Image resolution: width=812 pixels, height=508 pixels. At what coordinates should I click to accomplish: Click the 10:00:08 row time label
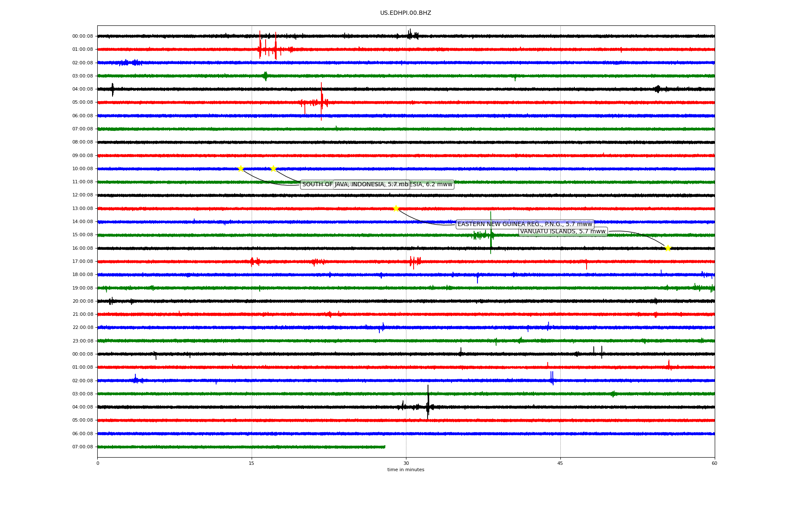[82, 168]
